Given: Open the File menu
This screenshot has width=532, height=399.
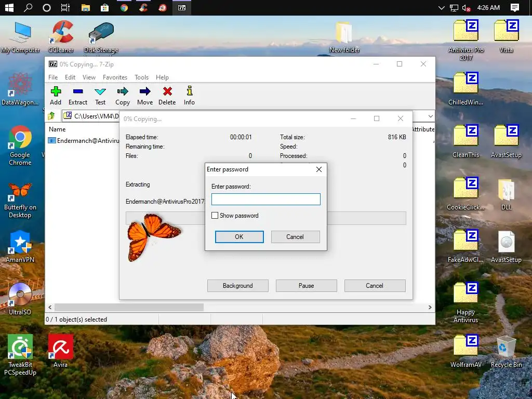Looking at the screenshot, I should 53,77.
